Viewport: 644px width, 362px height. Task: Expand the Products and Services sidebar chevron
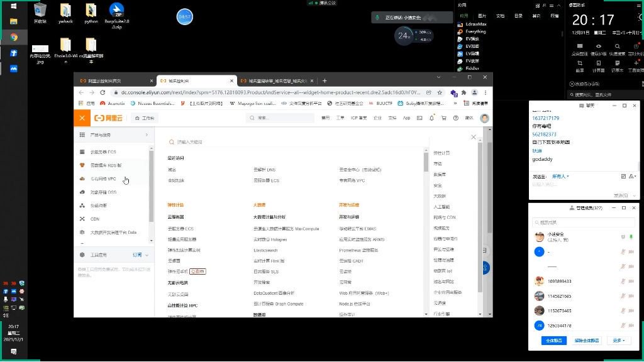coord(147,135)
